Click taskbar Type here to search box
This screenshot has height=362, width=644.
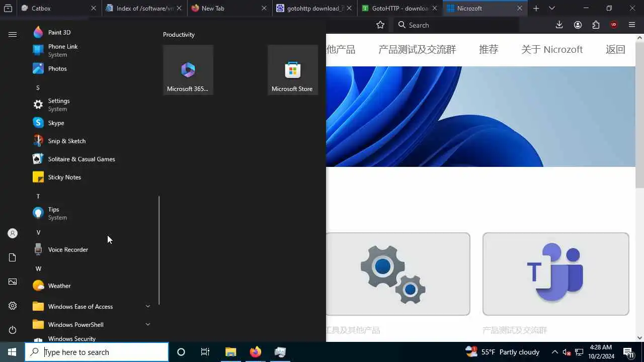coord(97,352)
